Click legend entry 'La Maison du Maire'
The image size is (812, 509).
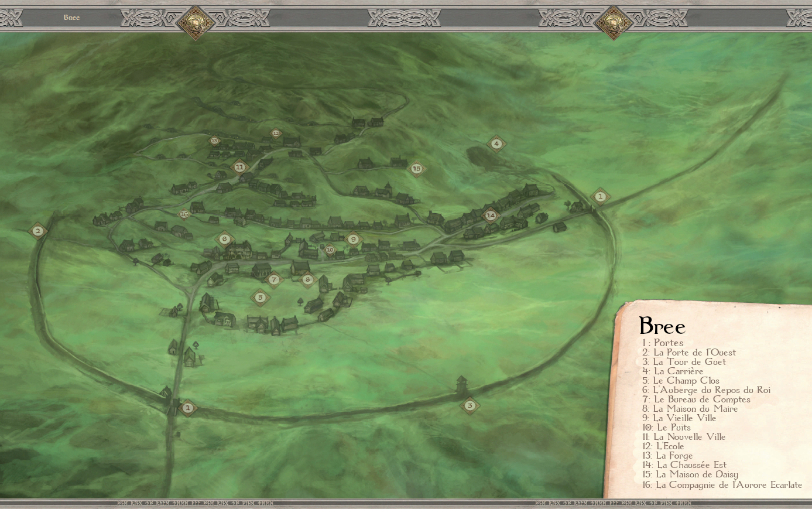pos(690,408)
